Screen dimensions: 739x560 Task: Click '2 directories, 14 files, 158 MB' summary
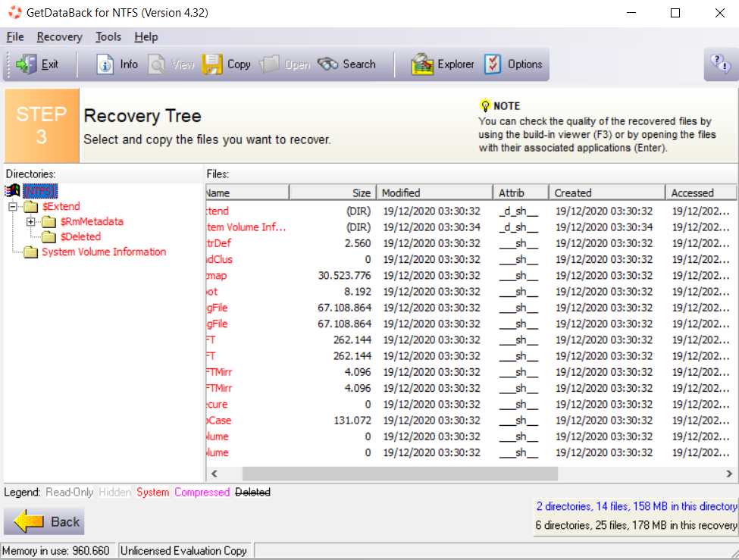(x=636, y=506)
